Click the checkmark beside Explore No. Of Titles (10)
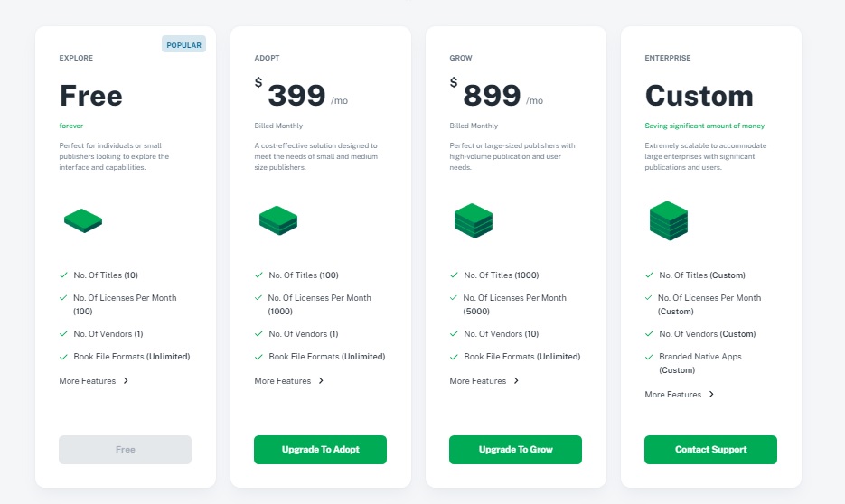 (x=63, y=275)
